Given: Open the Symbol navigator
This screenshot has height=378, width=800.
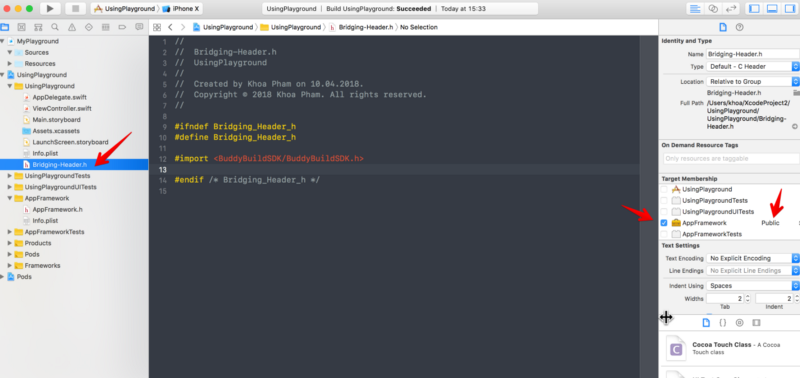Looking at the screenshot, I should 38,27.
